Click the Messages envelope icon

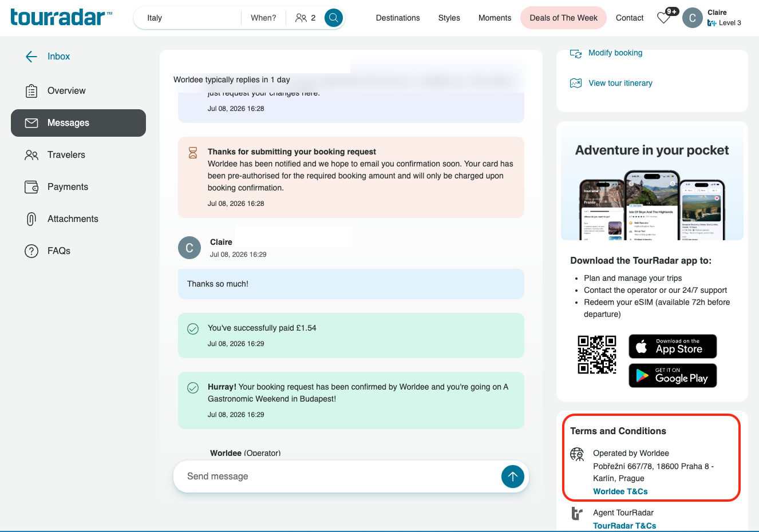31,123
